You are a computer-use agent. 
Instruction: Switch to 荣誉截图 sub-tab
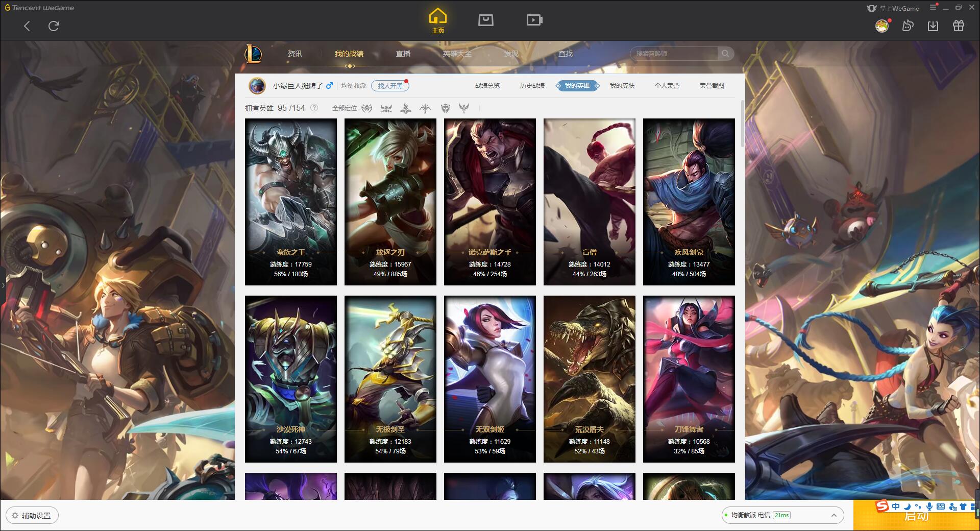tap(712, 86)
